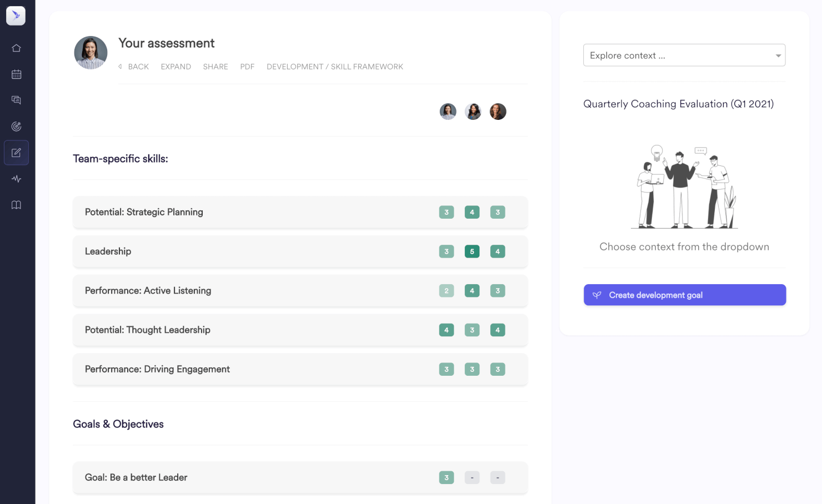Expand the Potential: Thought Leadership row
This screenshot has height=504, width=822.
(300, 330)
